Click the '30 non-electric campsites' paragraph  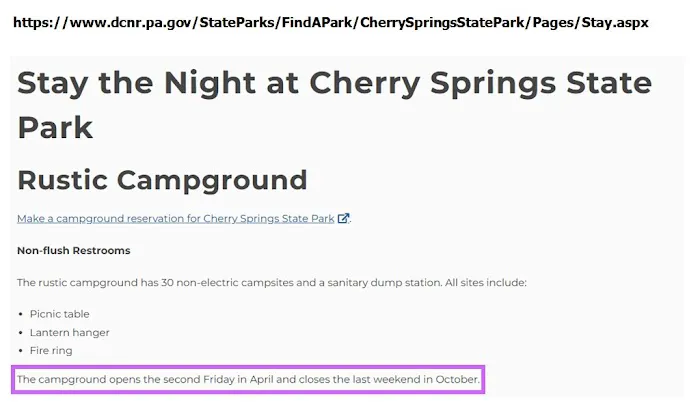(x=271, y=282)
